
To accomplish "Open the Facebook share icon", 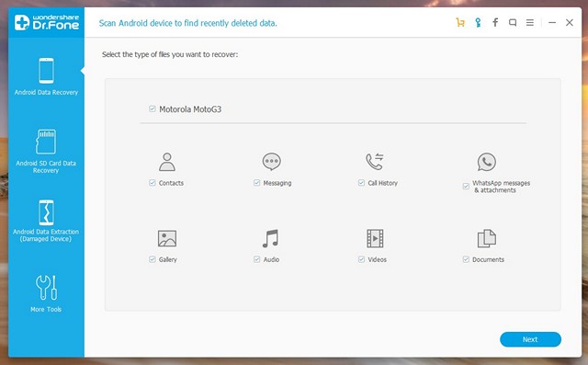I will coord(495,22).
